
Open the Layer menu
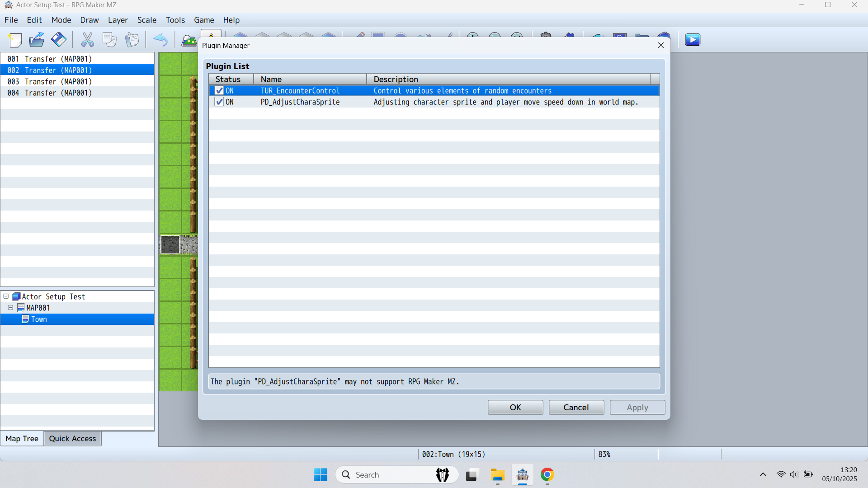click(118, 20)
